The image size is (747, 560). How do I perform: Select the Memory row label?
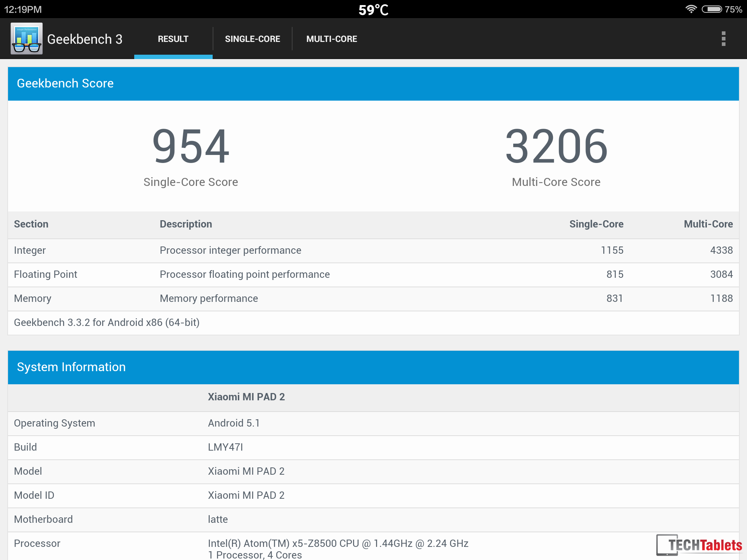pyautogui.click(x=32, y=299)
